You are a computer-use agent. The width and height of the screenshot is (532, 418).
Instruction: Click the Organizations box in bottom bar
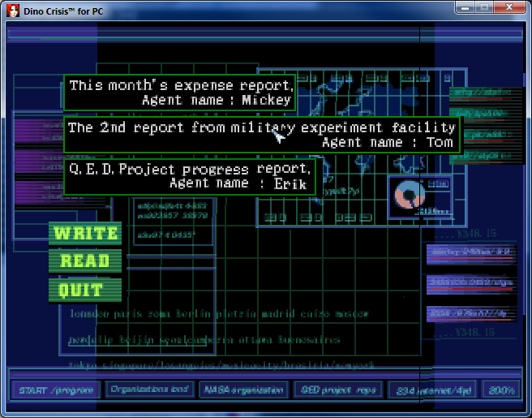point(149,389)
